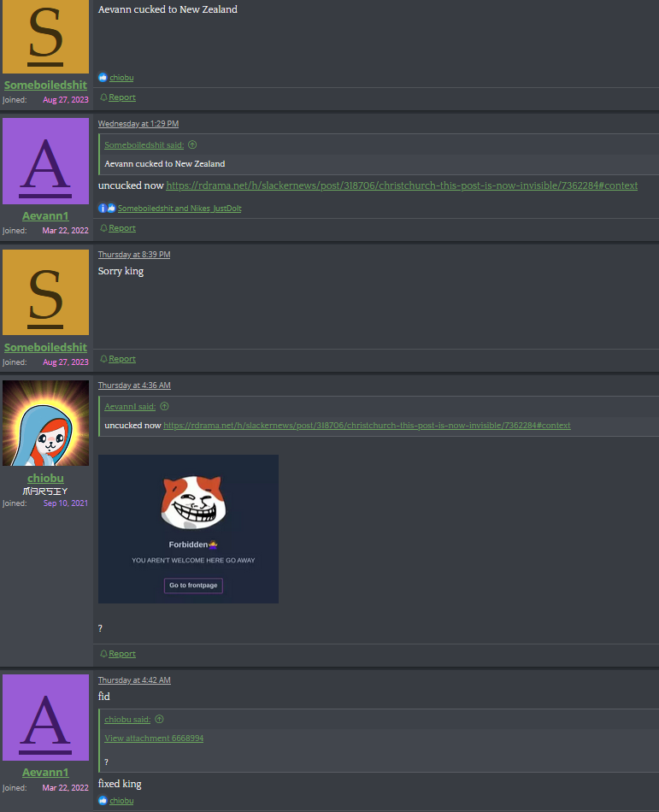Click the bell icon in the 'Sorry king' post Report

103,358
